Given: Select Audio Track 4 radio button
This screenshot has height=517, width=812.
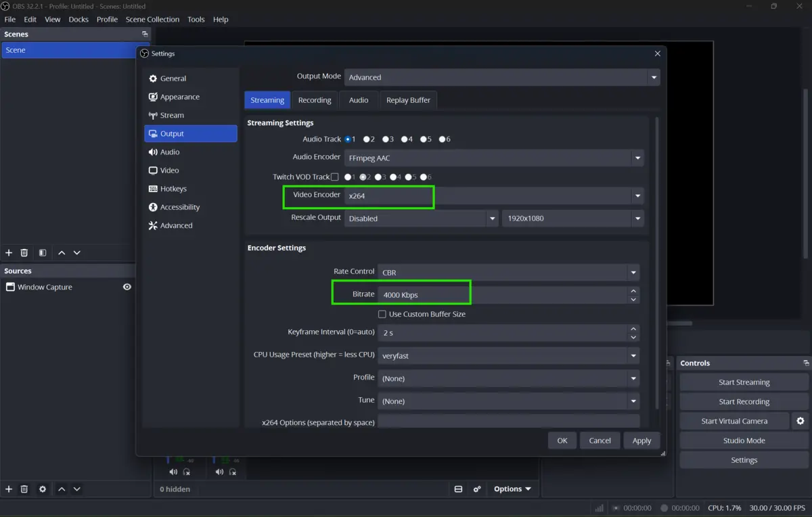Looking at the screenshot, I should click(405, 139).
